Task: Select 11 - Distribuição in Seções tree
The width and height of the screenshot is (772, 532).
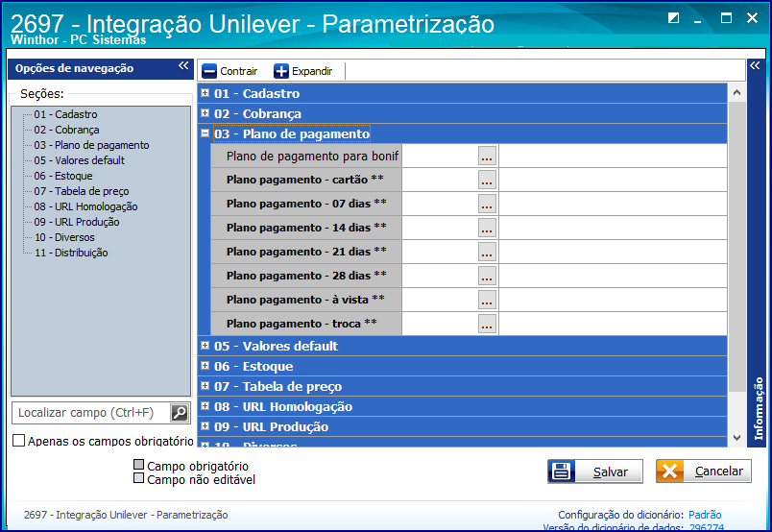Action: (71, 253)
